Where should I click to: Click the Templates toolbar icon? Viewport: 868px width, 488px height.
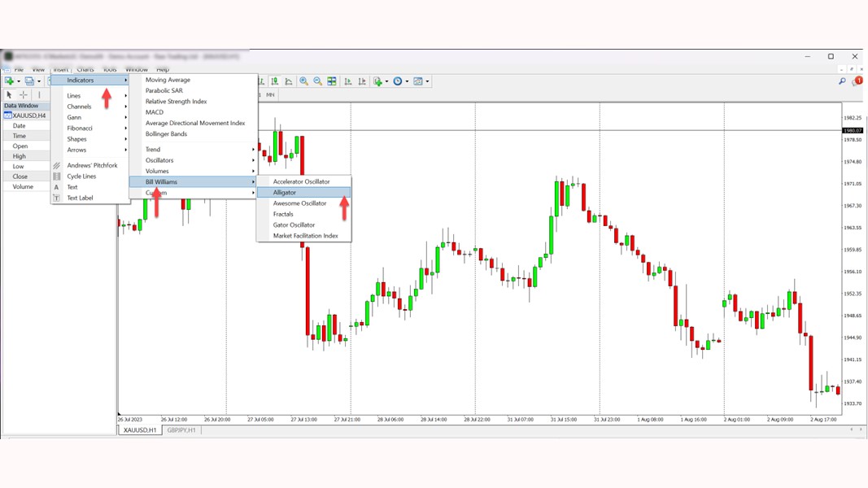click(x=418, y=81)
